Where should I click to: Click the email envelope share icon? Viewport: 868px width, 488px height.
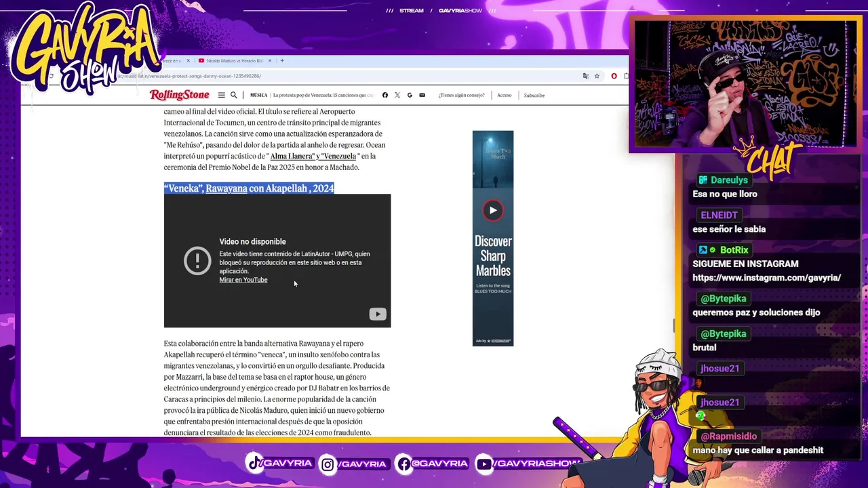[x=422, y=95]
